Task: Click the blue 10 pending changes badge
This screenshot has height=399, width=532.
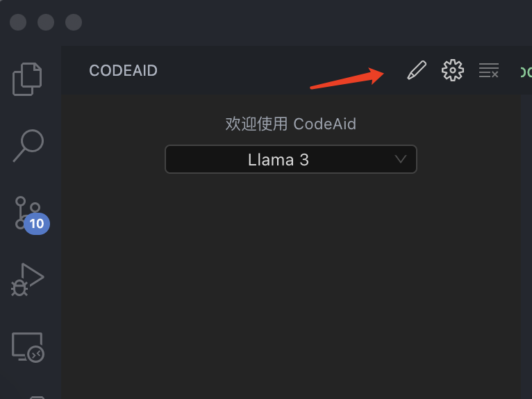Action: (x=37, y=224)
